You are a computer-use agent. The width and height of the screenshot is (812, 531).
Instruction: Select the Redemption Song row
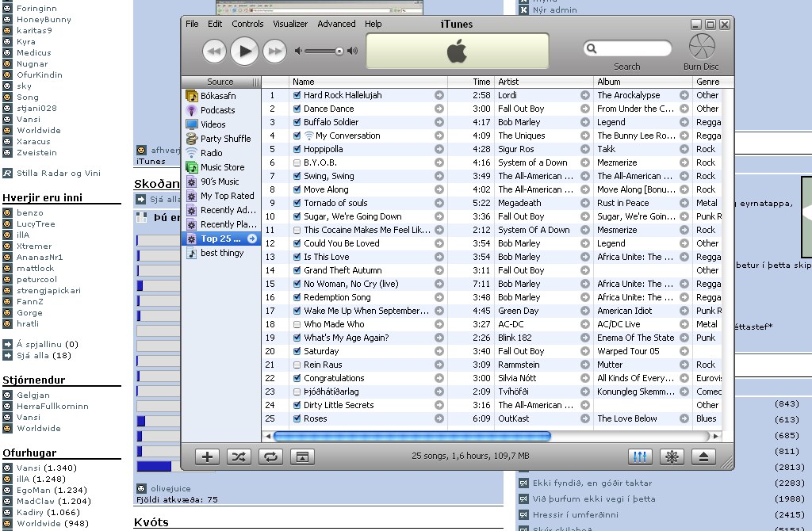pos(492,297)
